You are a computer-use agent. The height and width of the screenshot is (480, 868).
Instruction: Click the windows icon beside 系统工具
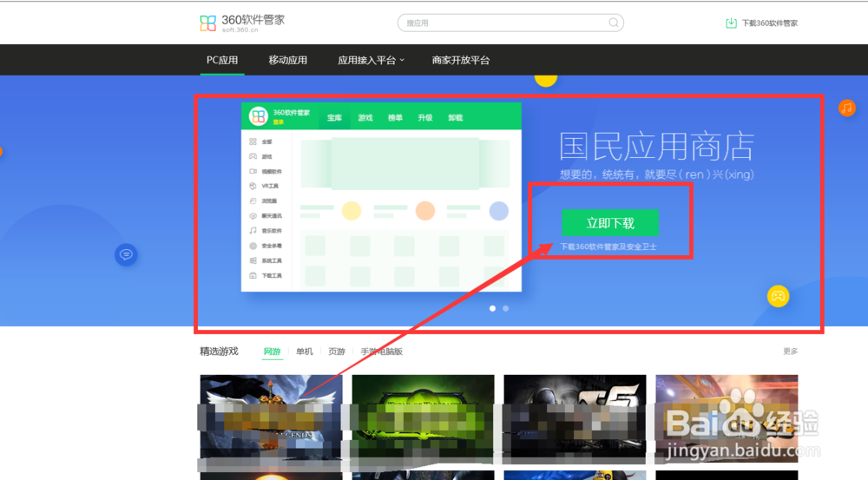point(253,260)
